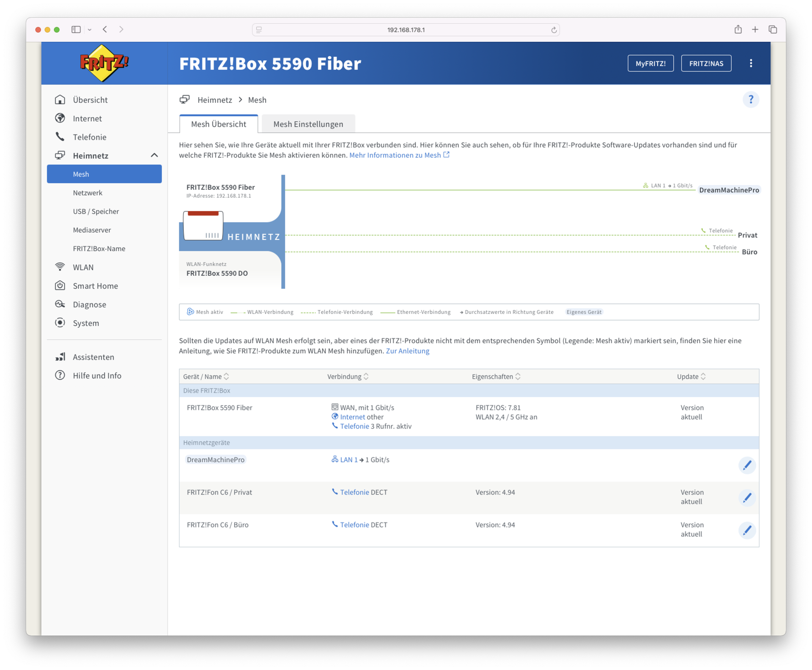Click Büro phone in mesh diagram
The height and width of the screenshot is (670, 812).
pos(749,252)
